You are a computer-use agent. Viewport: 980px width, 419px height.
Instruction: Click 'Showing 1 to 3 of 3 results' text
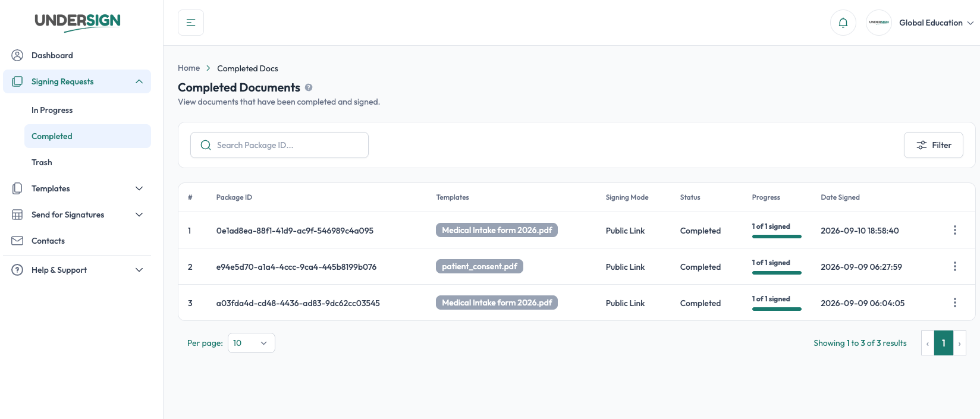[860, 343]
